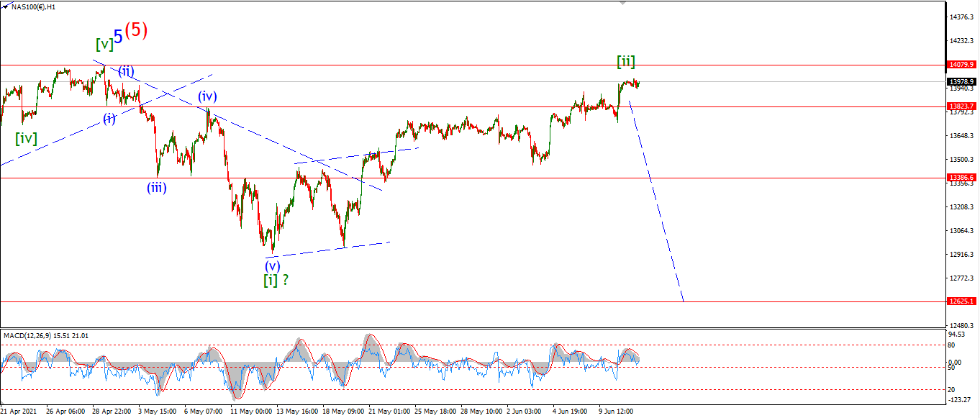Select the green [iv] wave label
Screen dimensions: 980x418
[x=26, y=138]
